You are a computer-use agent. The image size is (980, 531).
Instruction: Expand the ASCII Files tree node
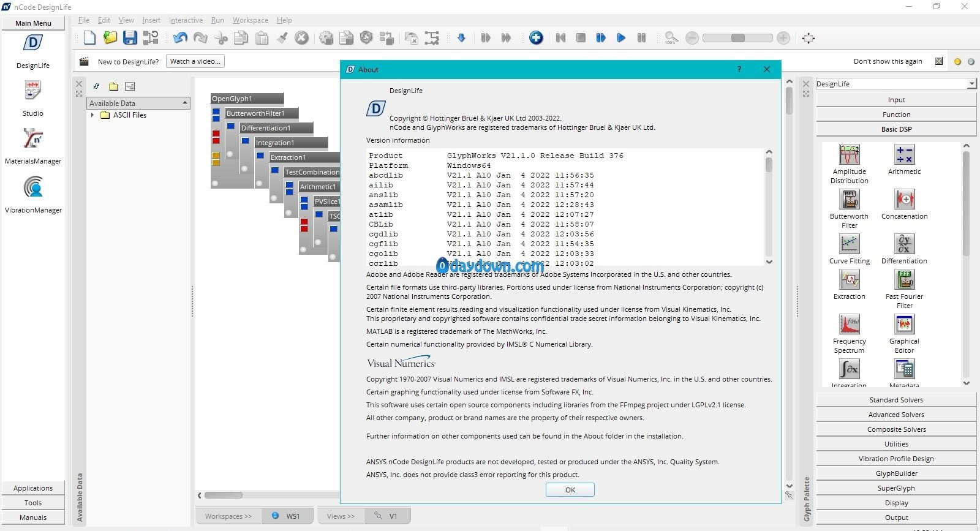tap(92, 115)
